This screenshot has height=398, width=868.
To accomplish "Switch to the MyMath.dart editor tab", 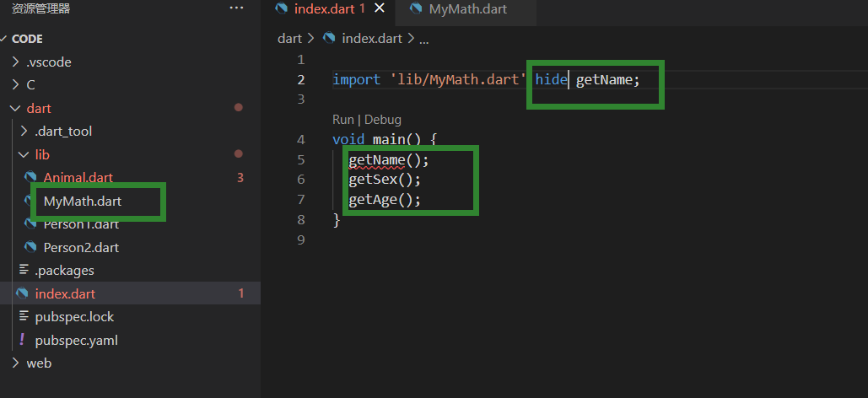I will pyautogui.click(x=466, y=9).
